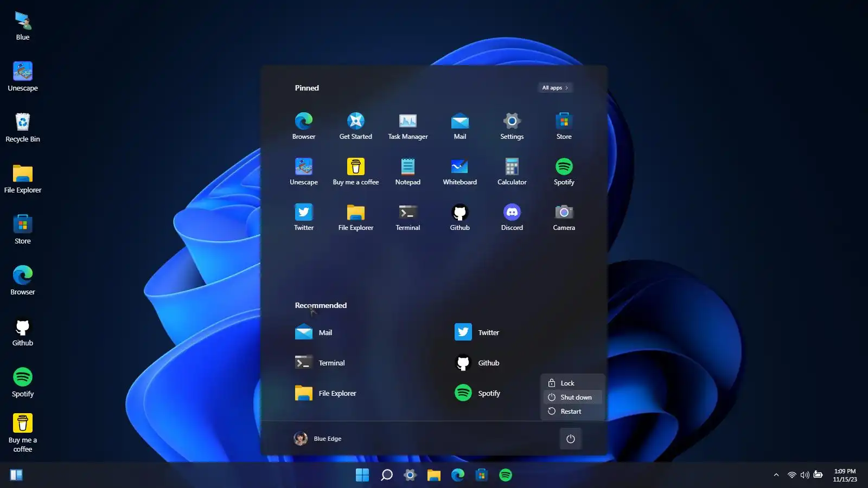
Task: Select the Unescape desktop shortcut
Action: click(23, 76)
